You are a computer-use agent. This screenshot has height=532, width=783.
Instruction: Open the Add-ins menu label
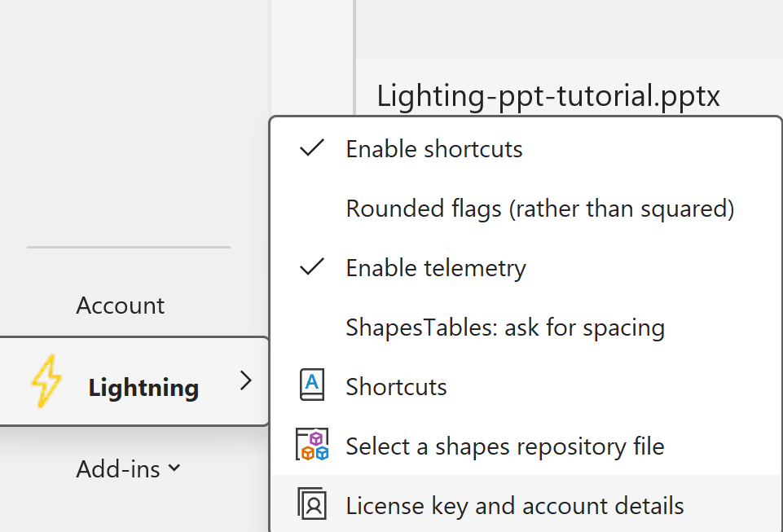[119, 468]
